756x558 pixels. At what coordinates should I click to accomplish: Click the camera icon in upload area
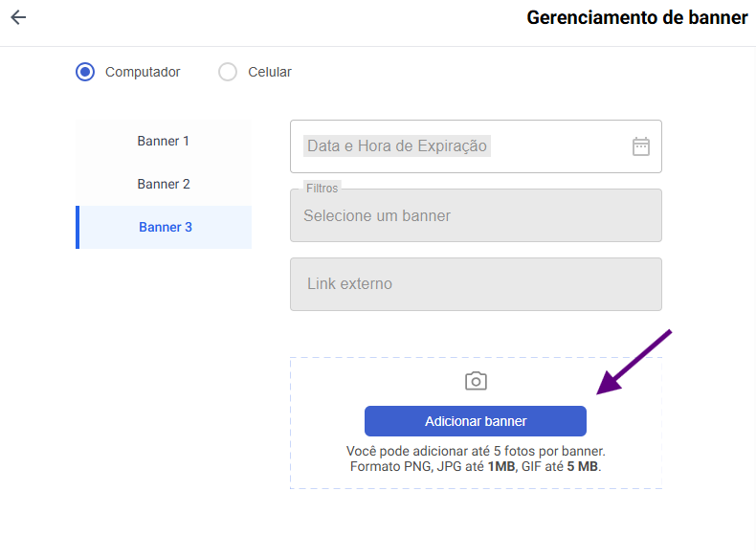tap(476, 381)
